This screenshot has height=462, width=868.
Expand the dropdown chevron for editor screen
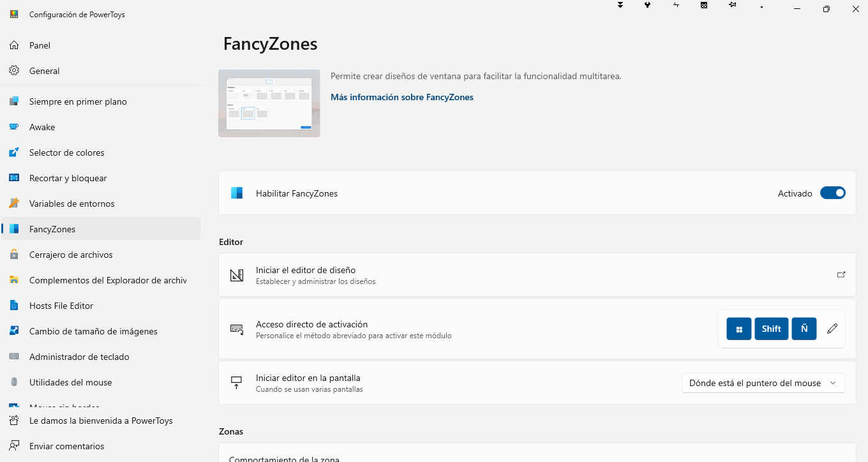(x=832, y=383)
